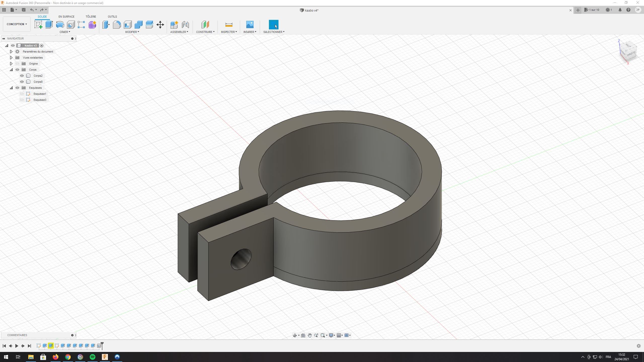
Task: Expand Paramètres du document node
Action: [x=11, y=52]
